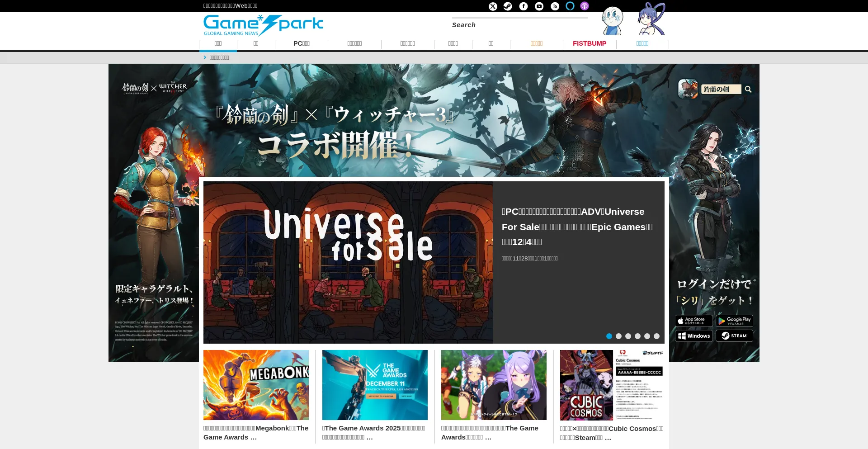Open the Universe For Sale headline link
The height and width of the screenshot is (449, 868).
click(x=577, y=227)
